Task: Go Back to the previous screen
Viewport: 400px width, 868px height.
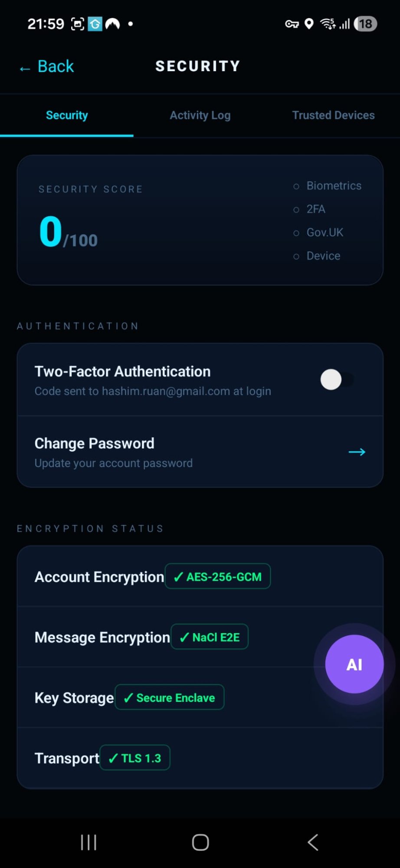Action: click(x=47, y=67)
